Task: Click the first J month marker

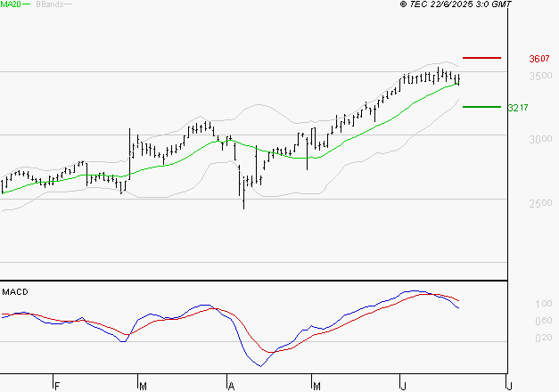Action: 404,387
